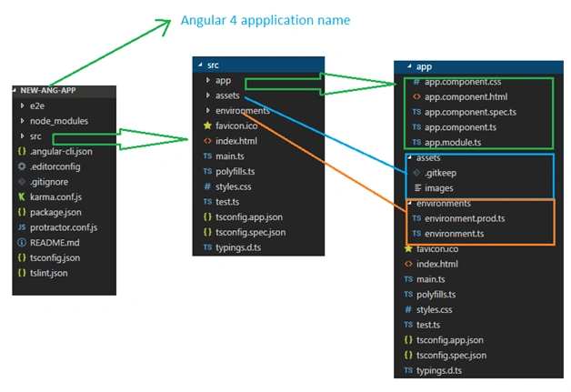Screen dimensions: 571x392
Task: Click typings.d.ts TS icon in right panel
Action: click(408, 370)
